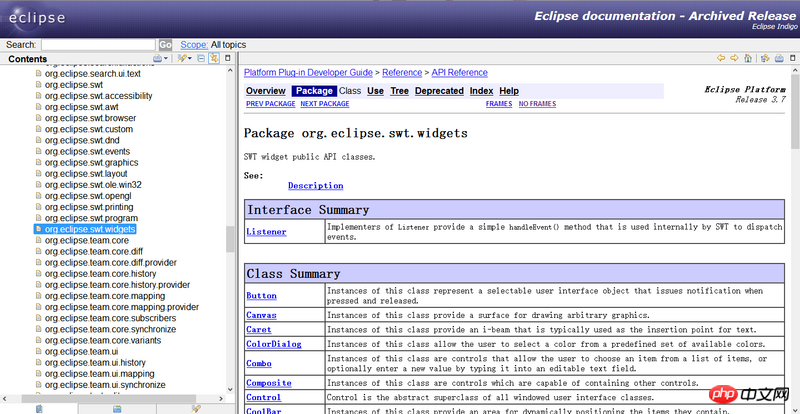The height and width of the screenshot is (414, 800).
Task: Switch to the Search Results tab at bottom
Action: (x=195, y=409)
